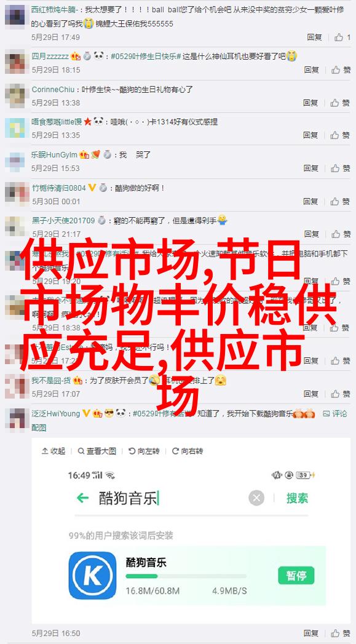Rotate image left with 向左转
Screen dimensions: 356x644
pos(143,451)
